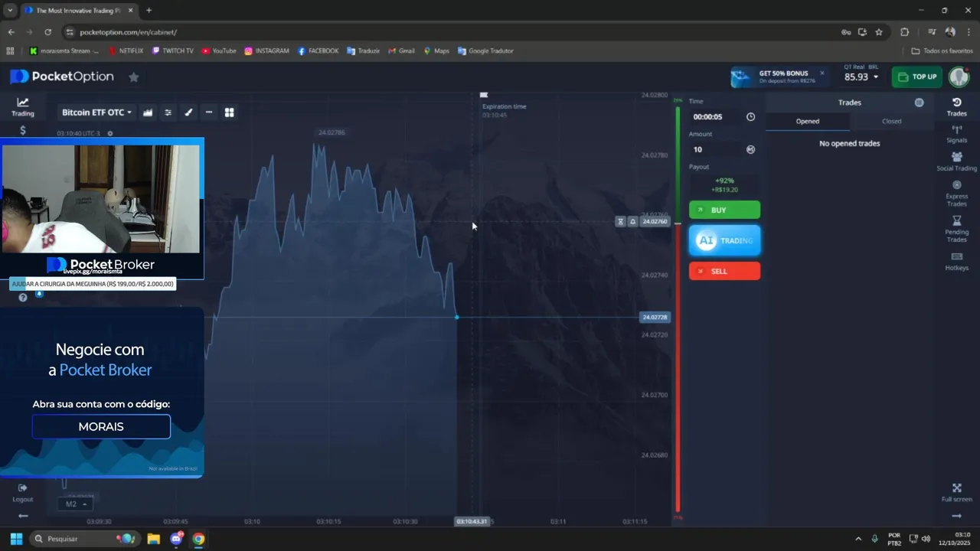Add asset to favorites with star icon
The height and width of the screenshot is (551, 980).
(x=133, y=77)
